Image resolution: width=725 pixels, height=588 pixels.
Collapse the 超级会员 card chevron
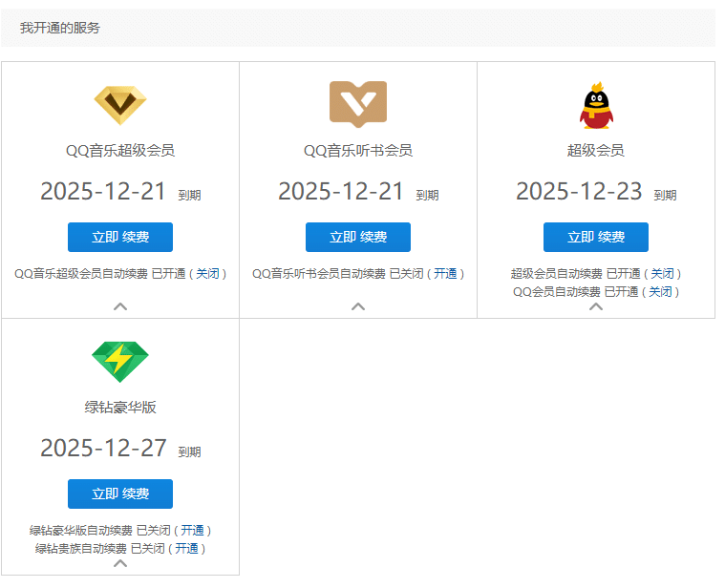[596, 306]
